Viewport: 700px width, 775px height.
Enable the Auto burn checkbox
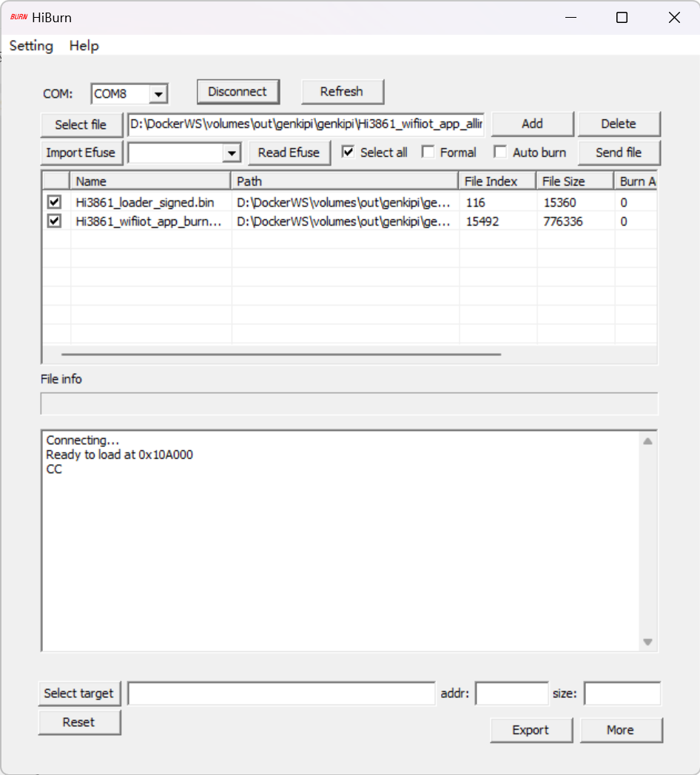[500, 152]
